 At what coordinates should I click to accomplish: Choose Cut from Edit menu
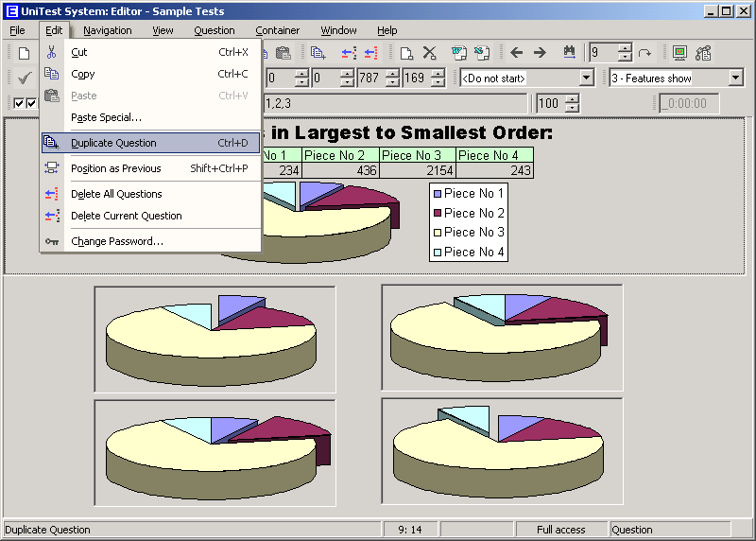click(x=151, y=52)
